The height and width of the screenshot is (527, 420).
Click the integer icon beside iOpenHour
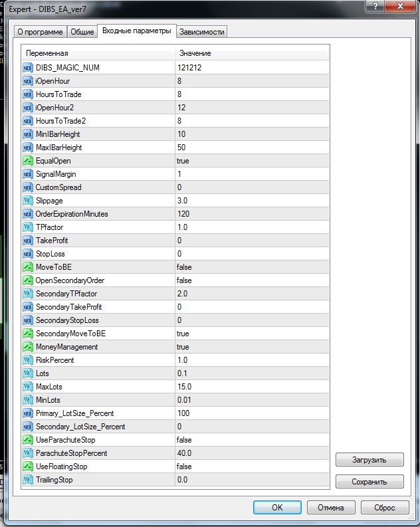(x=28, y=81)
